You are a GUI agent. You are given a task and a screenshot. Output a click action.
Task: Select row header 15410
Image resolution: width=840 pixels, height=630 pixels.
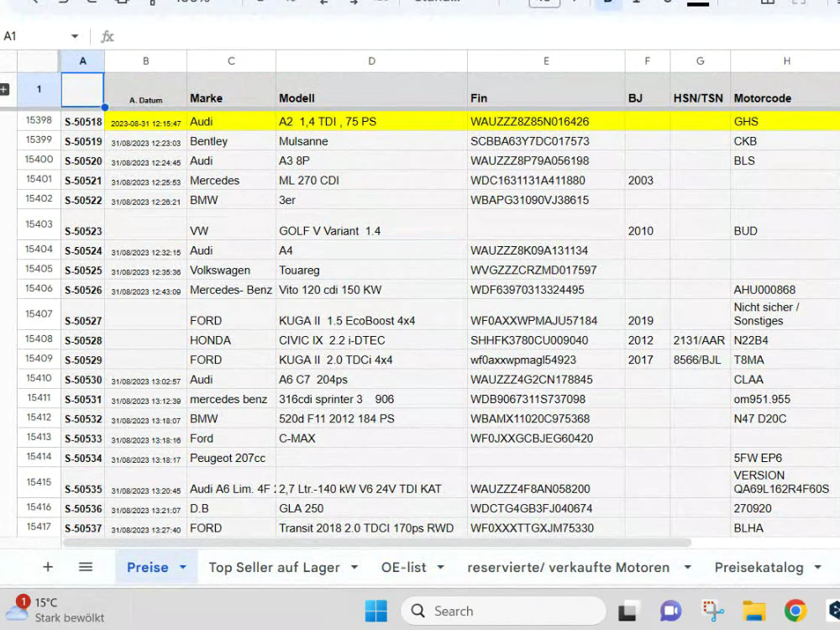coord(39,378)
